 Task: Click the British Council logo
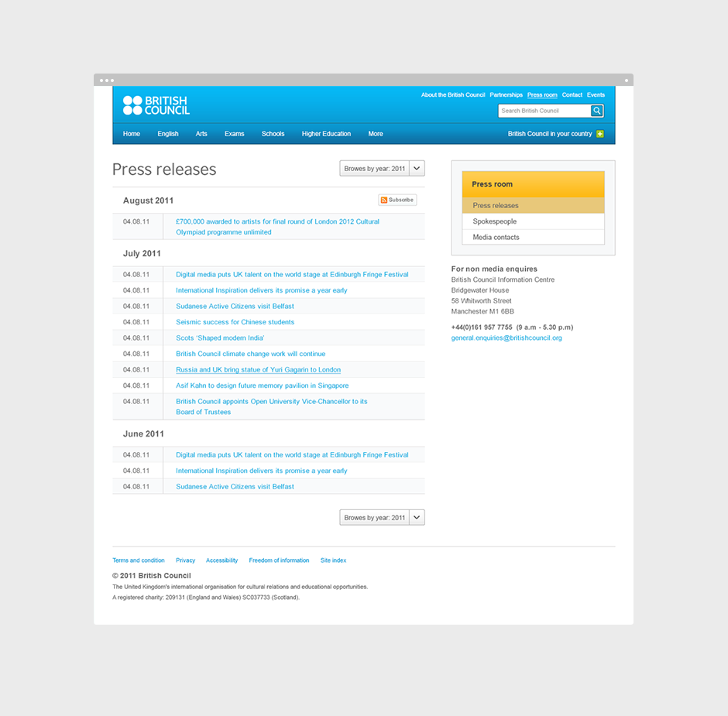click(x=156, y=105)
